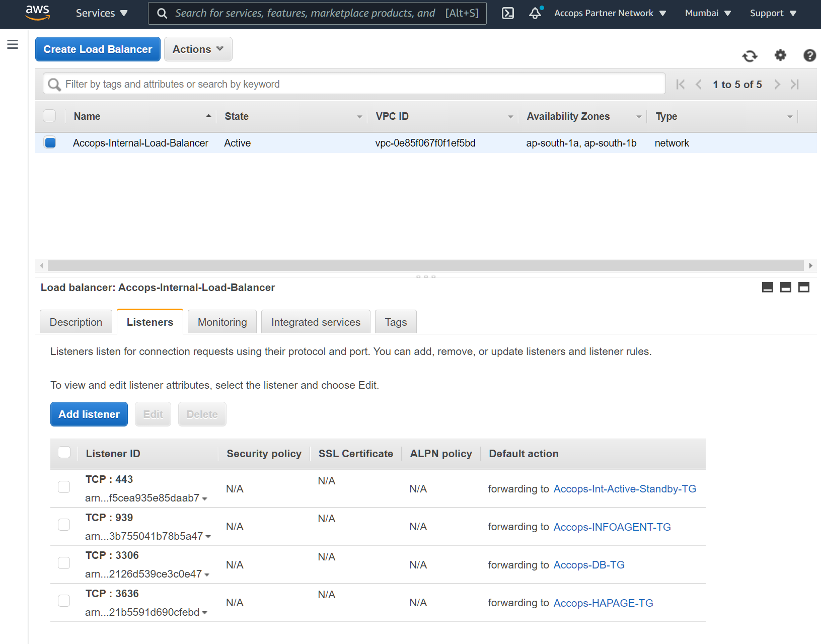Click the pane resize handle dots
The image size is (821, 644).
426,276
